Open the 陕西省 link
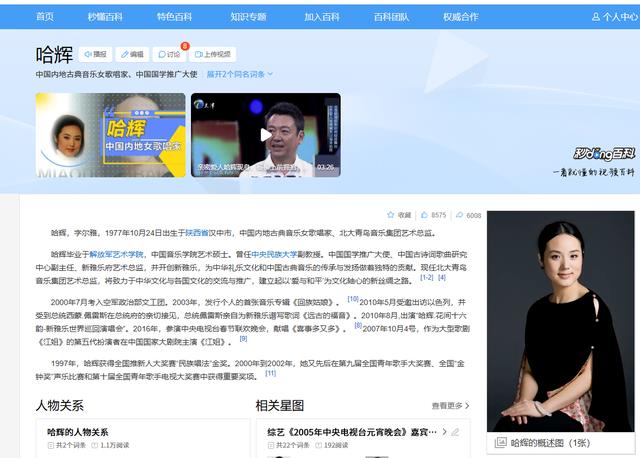 pyautogui.click(x=197, y=233)
